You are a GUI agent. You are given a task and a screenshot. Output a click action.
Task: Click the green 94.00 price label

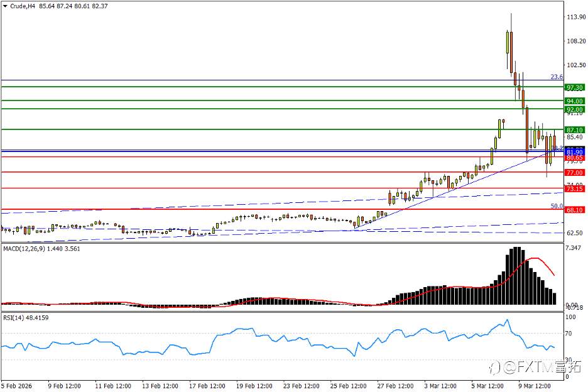tap(575, 101)
